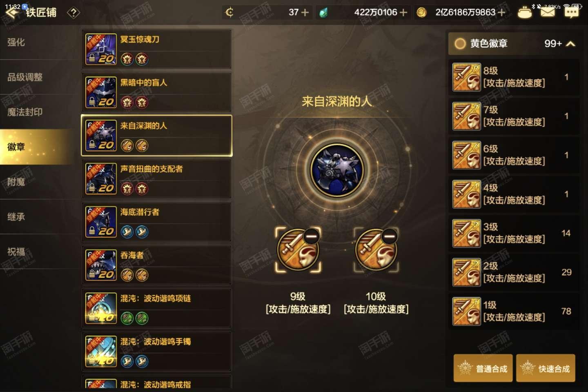Click the 快速合成 button
The image size is (588, 392).
(x=546, y=368)
